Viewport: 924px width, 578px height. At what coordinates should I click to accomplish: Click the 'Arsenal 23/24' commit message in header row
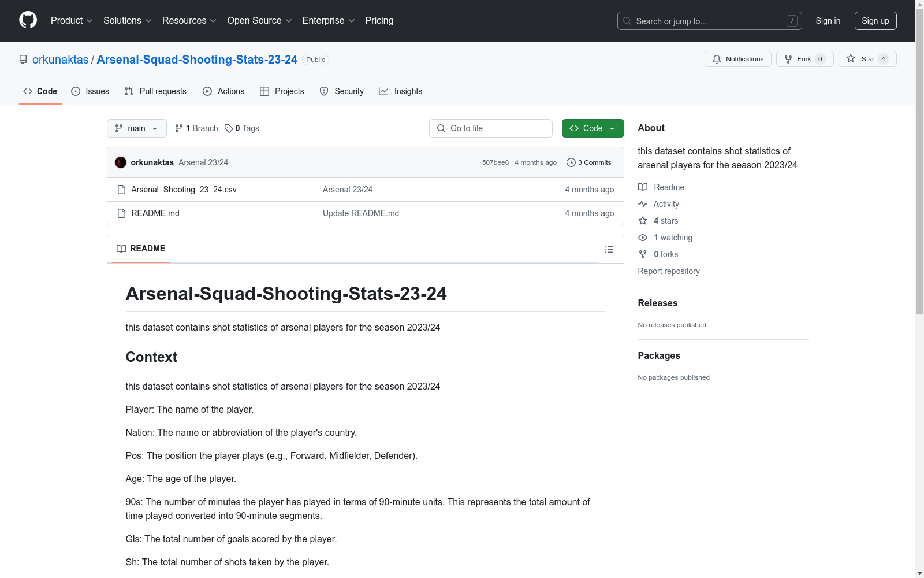(203, 162)
